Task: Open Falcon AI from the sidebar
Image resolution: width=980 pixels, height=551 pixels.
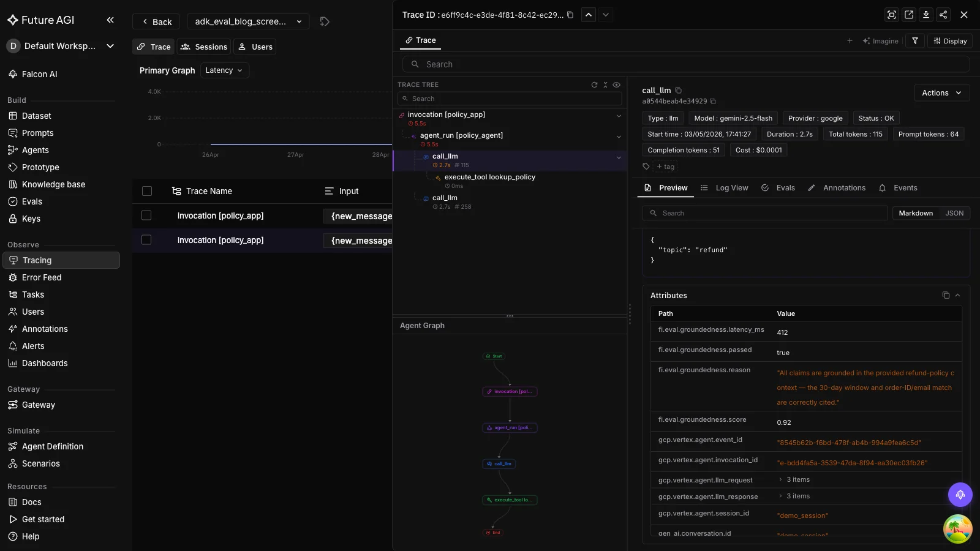Action: click(x=39, y=74)
